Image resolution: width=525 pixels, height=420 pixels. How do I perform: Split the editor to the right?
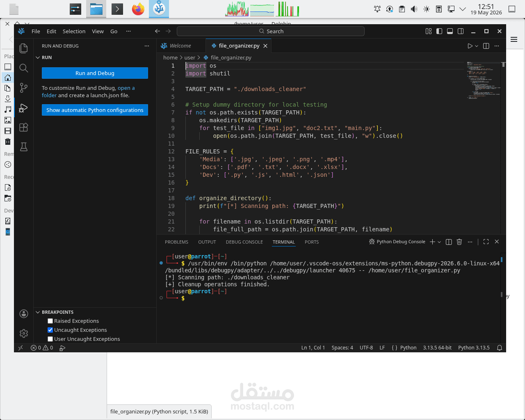point(486,46)
